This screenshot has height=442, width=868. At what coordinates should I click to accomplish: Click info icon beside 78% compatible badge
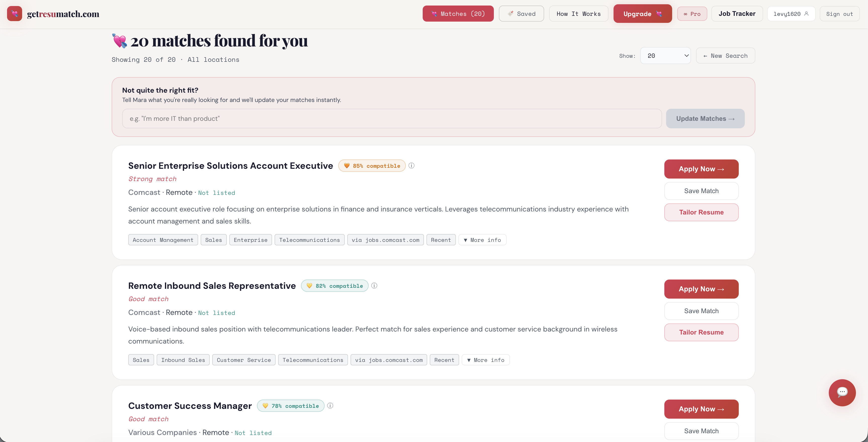click(x=330, y=406)
